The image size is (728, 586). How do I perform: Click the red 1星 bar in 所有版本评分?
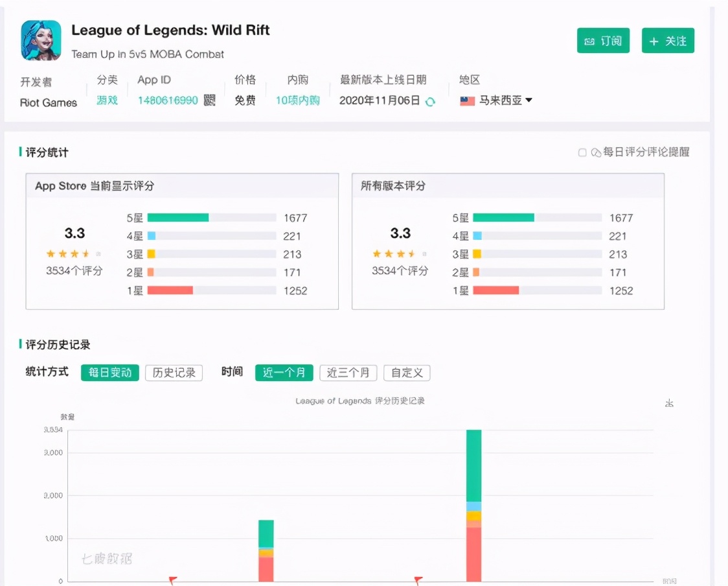coord(496,290)
